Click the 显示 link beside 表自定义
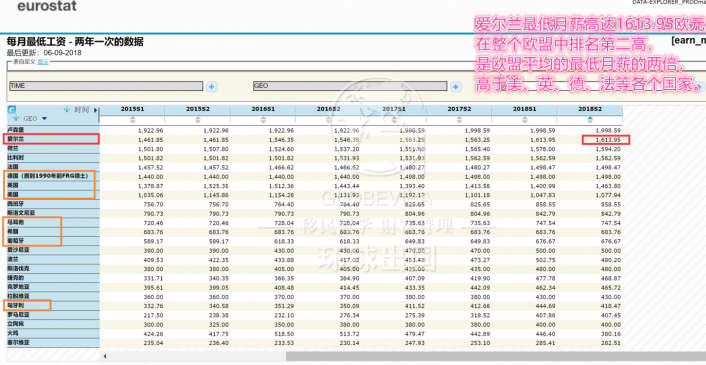Screen dimensions: 706x365 (x=43, y=62)
